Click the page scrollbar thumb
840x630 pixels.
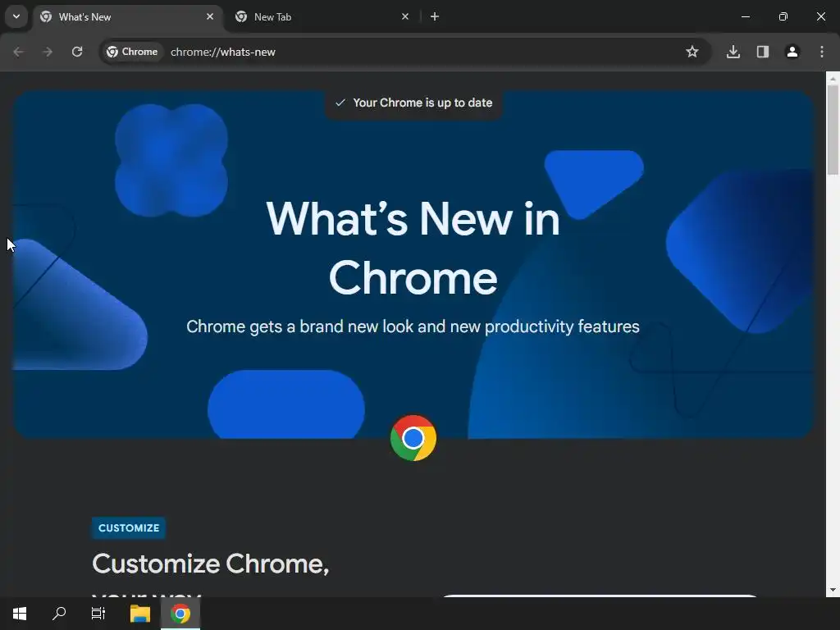833,129
